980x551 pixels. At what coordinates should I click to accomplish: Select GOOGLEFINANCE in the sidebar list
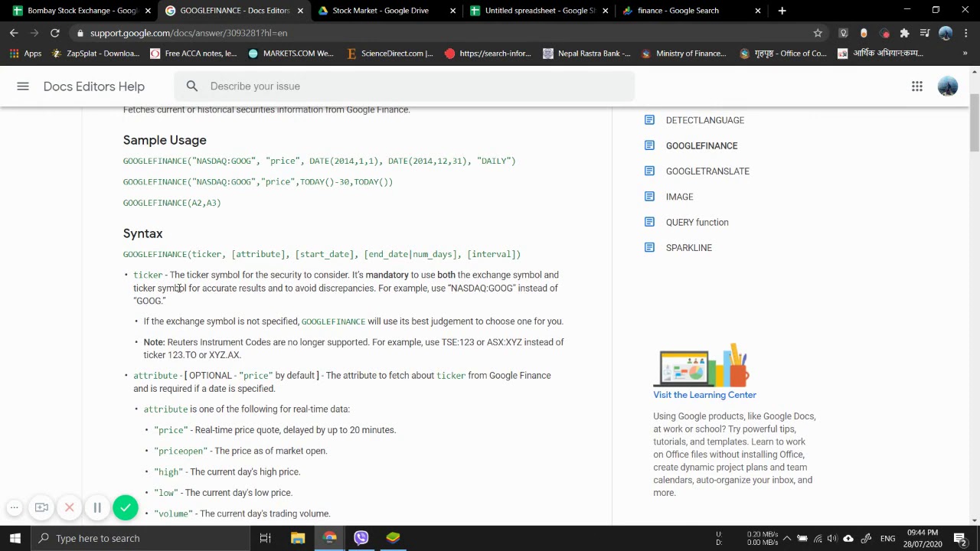pyautogui.click(x=701, y=145)
